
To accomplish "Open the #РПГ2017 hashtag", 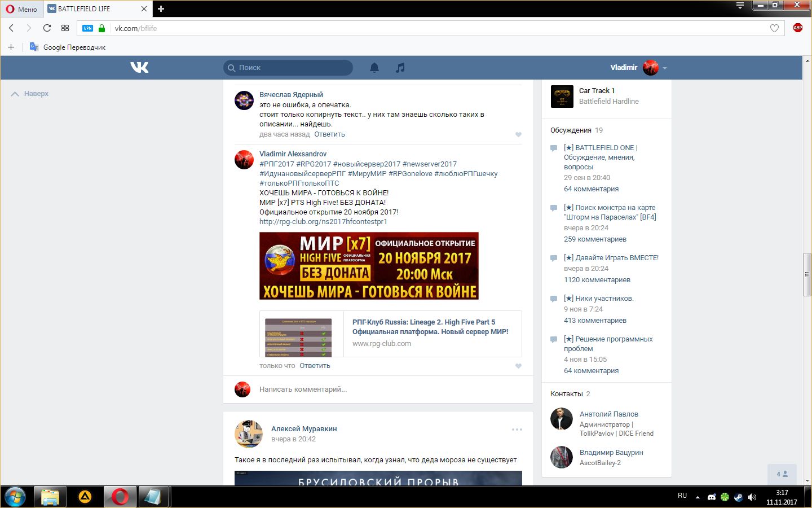I will [x=277, y=164].
